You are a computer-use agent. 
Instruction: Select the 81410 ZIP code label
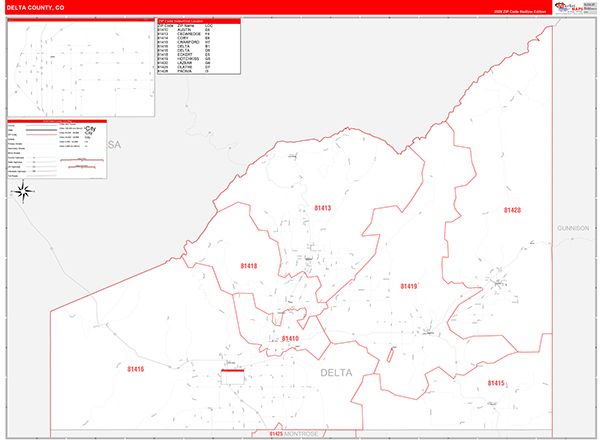click(290, 339)
